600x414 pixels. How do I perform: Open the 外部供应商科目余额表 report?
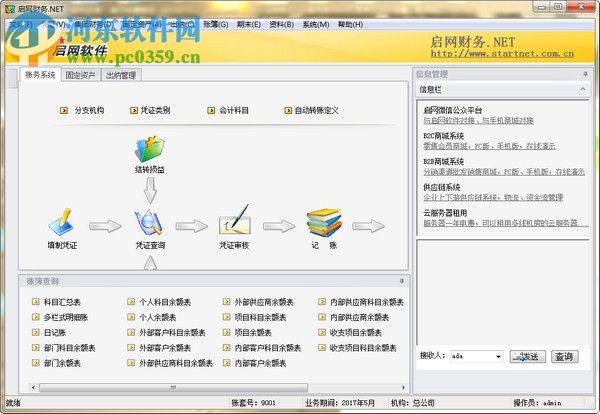point(170,363)
